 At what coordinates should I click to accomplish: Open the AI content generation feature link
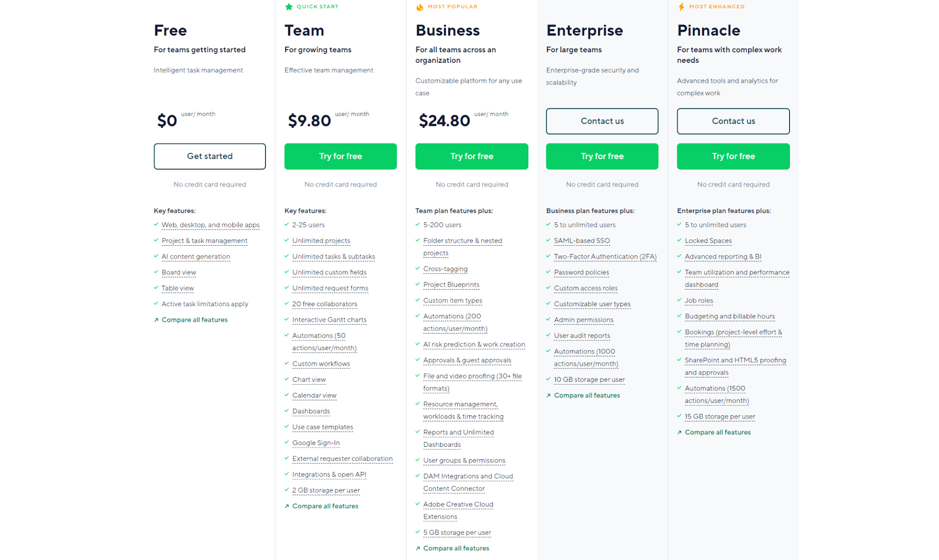click(196, 257)
